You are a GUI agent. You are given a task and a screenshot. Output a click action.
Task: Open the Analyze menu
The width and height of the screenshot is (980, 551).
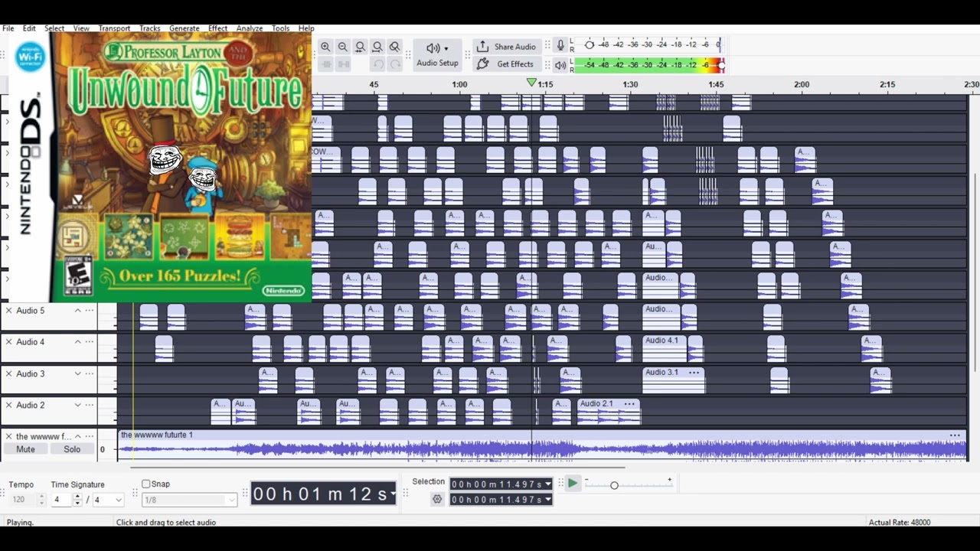[250, 28]
